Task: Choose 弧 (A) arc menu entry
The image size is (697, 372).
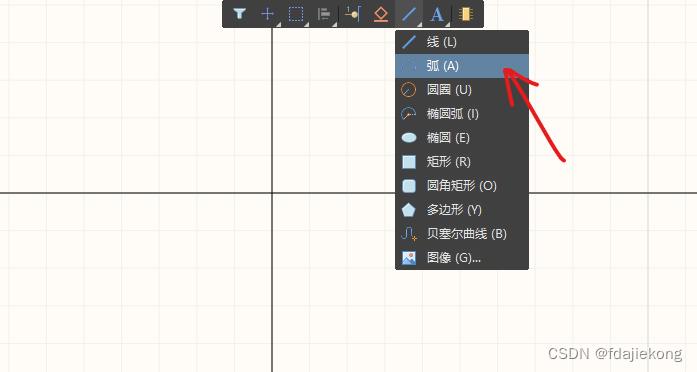Action: pyautogui.click(x=462, y=66)
